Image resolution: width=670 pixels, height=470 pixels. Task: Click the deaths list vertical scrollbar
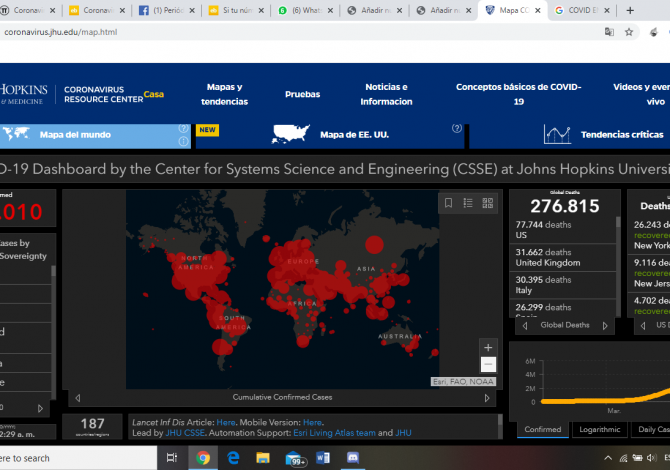[618, 267]
